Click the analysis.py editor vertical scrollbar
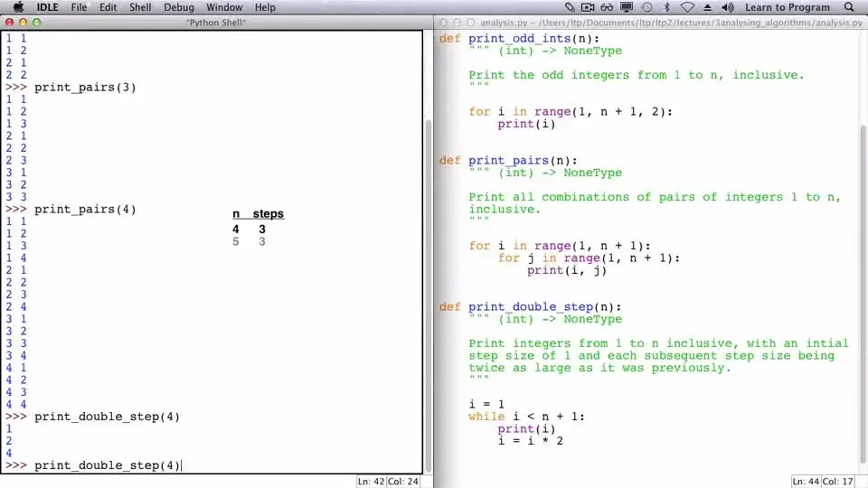 point(863,293)
